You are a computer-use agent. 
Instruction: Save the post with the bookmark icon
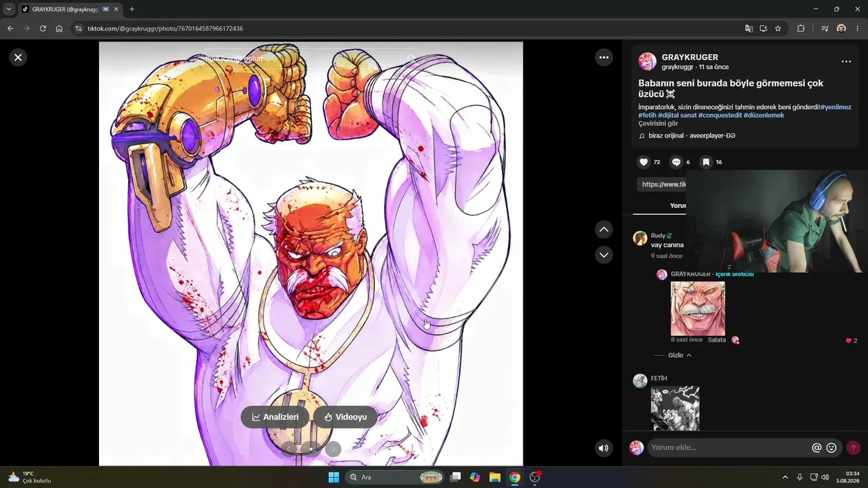(706, 162)
